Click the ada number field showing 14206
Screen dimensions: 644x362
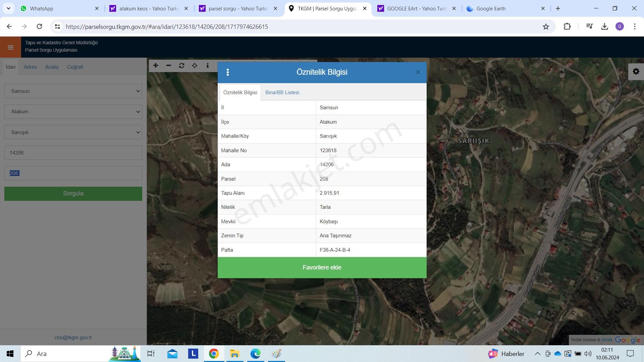(x=73, y=153)
